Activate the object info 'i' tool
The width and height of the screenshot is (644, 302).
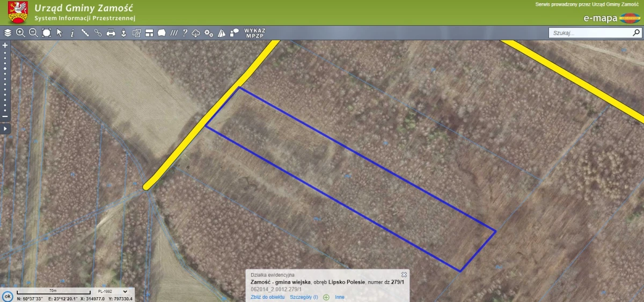coord(72,33)
